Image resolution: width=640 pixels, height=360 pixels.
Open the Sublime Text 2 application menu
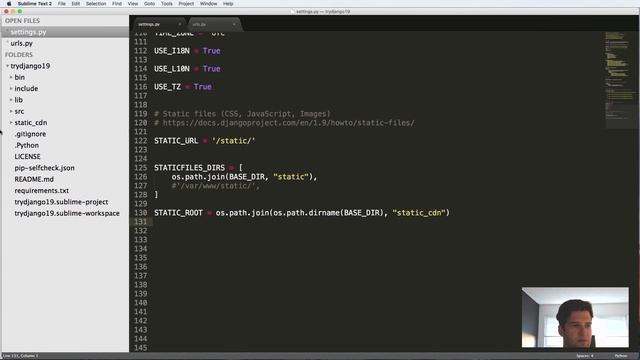point(35,4)
